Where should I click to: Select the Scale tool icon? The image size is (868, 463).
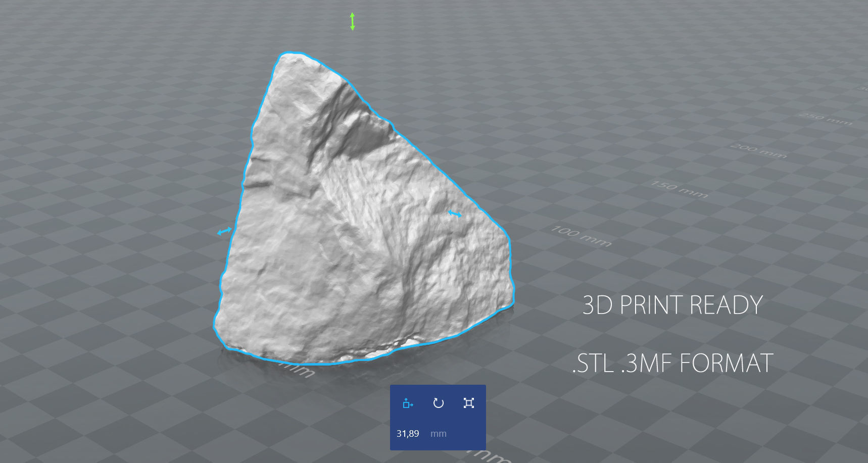tap(469, 403)
